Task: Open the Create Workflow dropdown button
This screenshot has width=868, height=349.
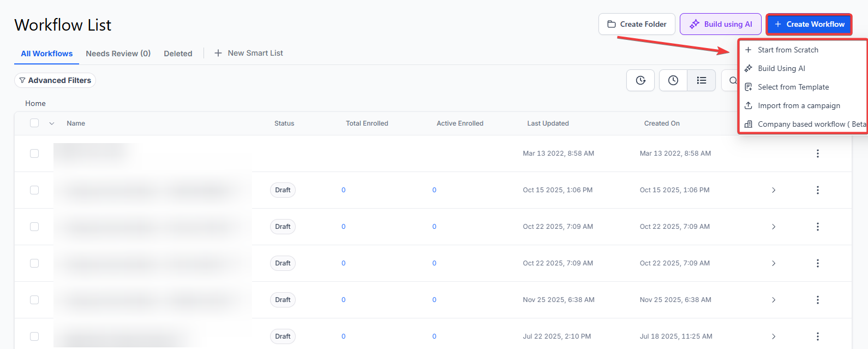Action: pyautogui.click(x=809, y=24)
